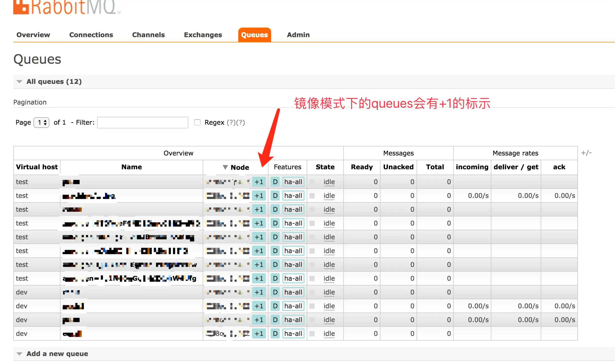
Task: Enable the Regex checkbox
Action: (x=197, y=122)
